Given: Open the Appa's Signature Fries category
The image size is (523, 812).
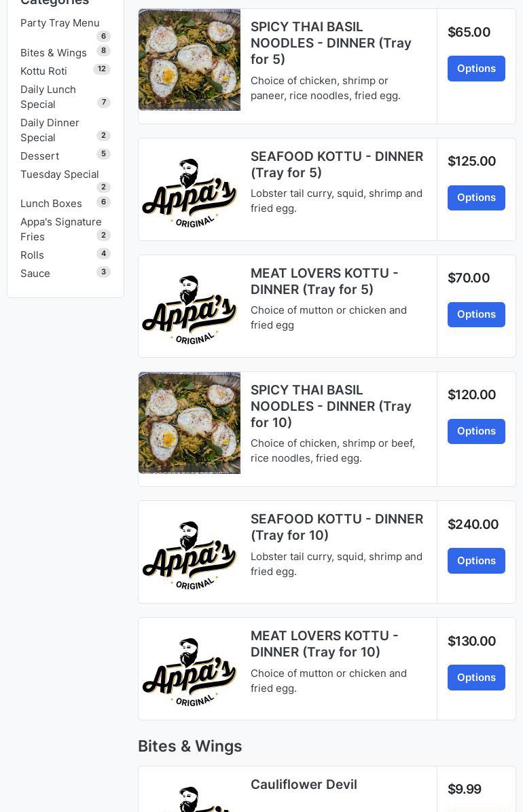Looking at the screenshot, I should tap(60, 229).
